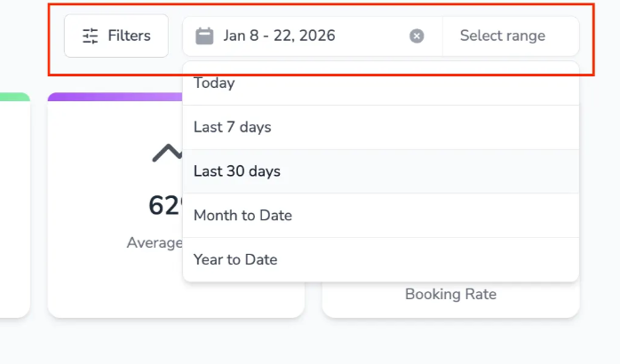Click the purple accent bar on the card

(x=114, y=97)
